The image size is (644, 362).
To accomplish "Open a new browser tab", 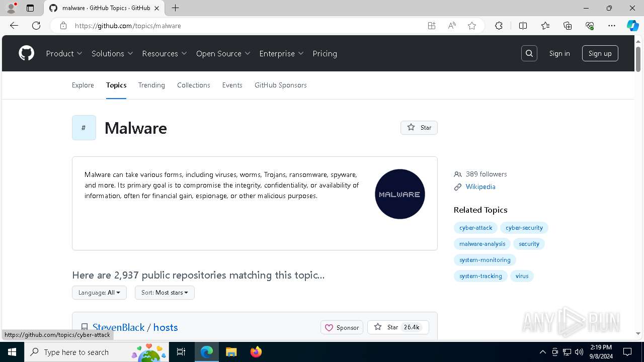I will [175, 8].
